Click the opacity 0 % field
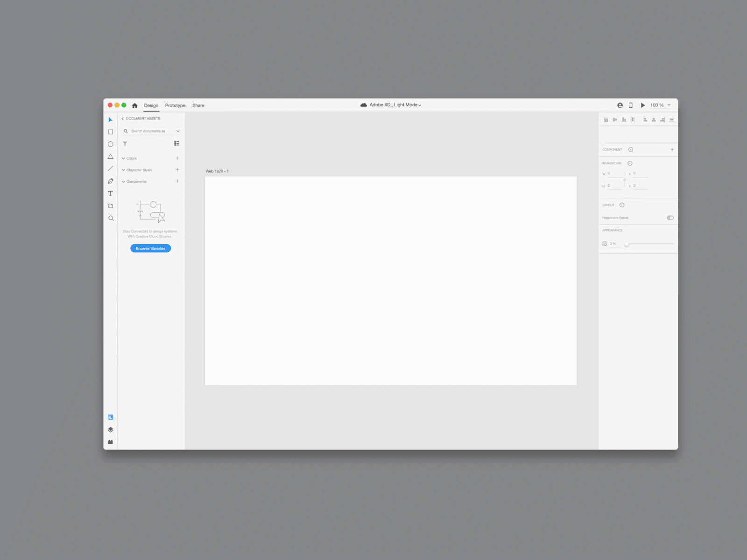 point(615,244)
